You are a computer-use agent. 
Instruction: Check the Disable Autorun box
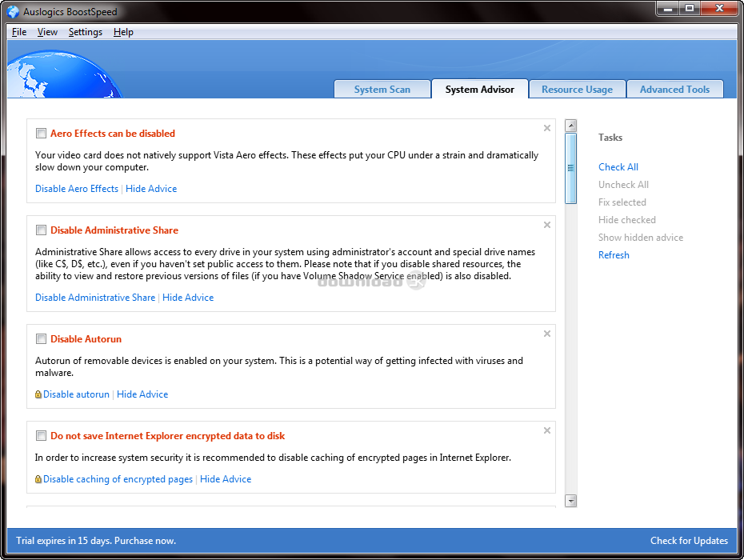(x=42, y=339)
